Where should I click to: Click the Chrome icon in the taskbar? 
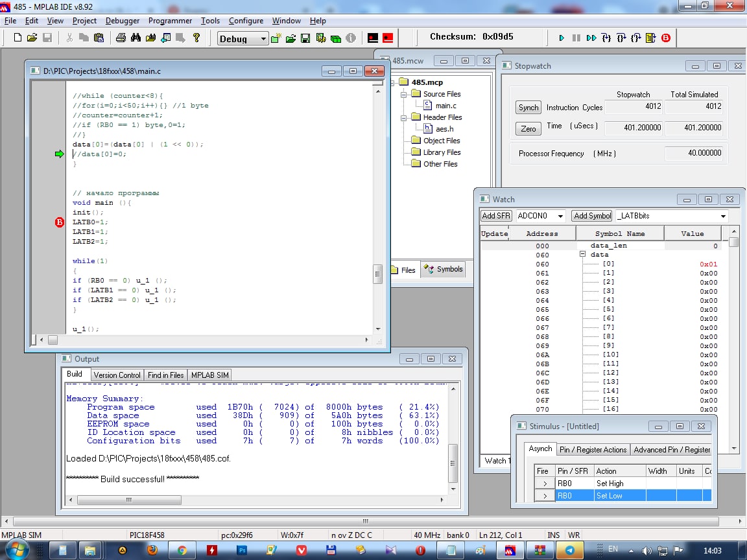click(182, 550)
